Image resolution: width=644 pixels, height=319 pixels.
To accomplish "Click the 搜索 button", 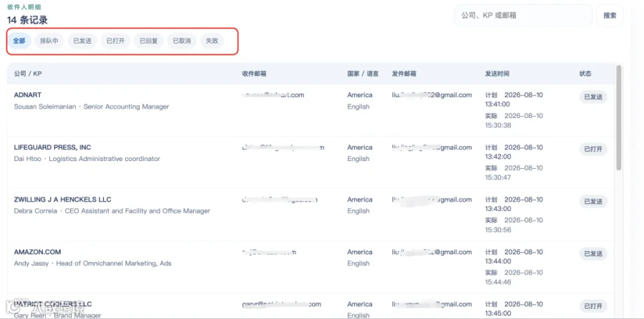I will 610,16.
